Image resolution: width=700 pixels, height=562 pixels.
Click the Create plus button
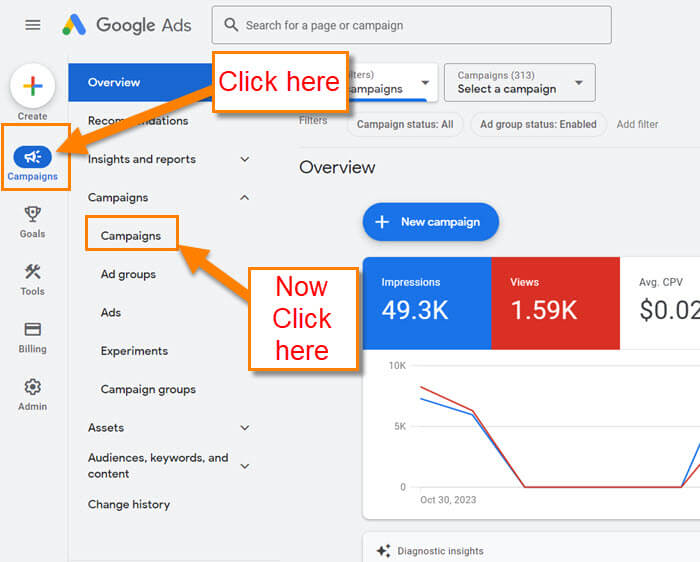point(33,86)
